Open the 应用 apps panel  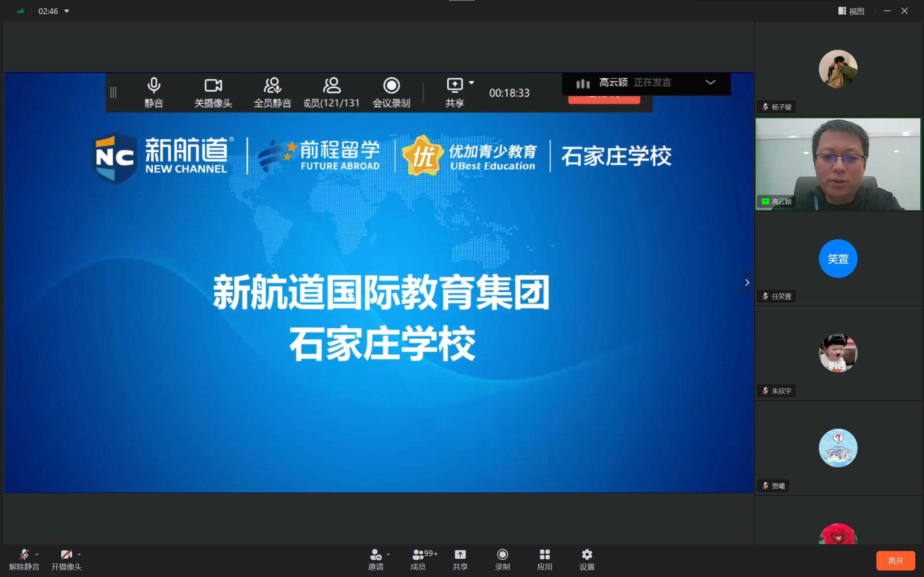click(x=545, y=560)
